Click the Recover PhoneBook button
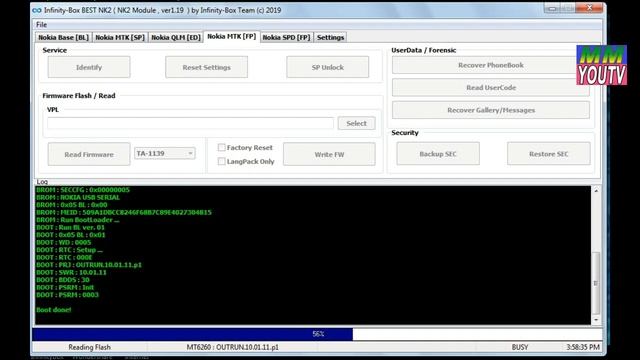 [491, 65]
